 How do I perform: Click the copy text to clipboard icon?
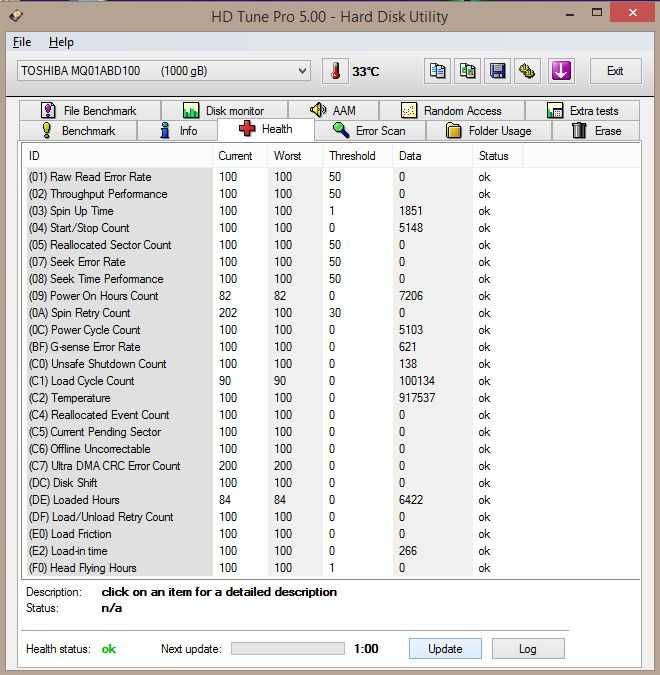[437, 71]
